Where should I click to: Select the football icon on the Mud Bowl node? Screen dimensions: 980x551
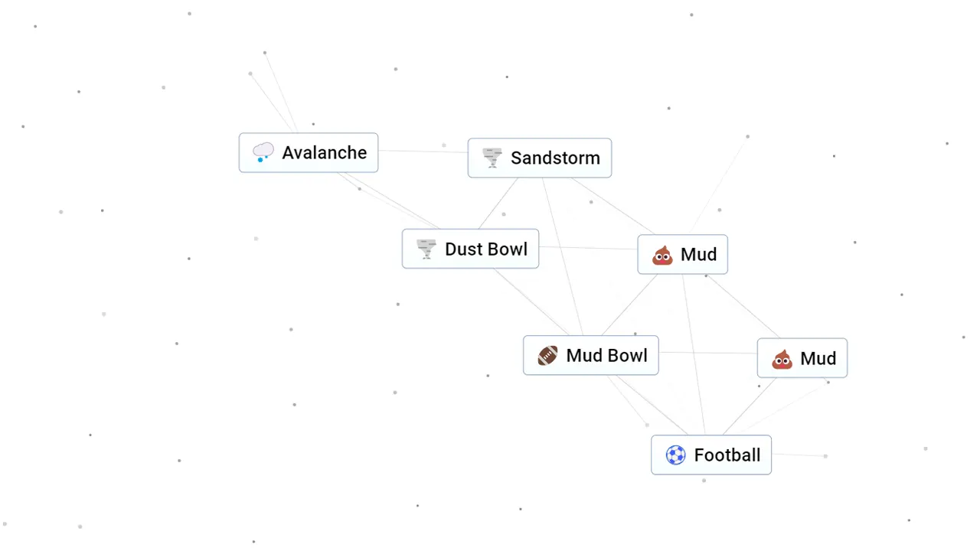(x=547, y=355)
